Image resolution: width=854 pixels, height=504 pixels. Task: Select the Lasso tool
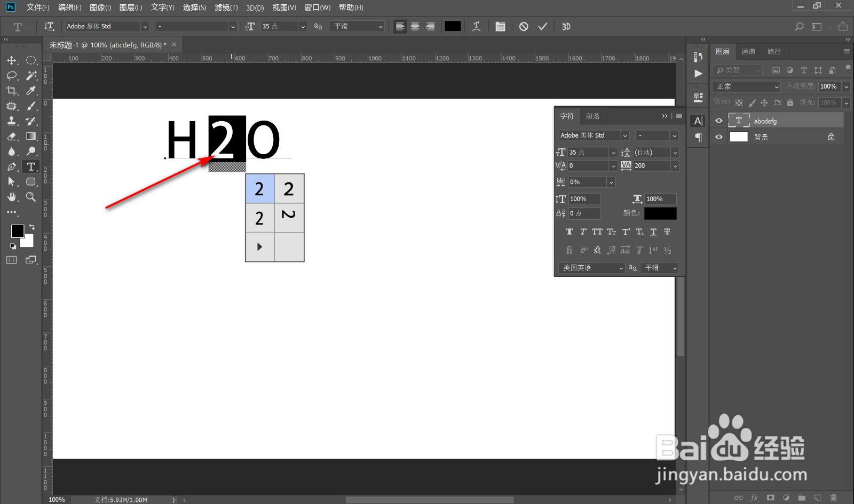point(12,75)
